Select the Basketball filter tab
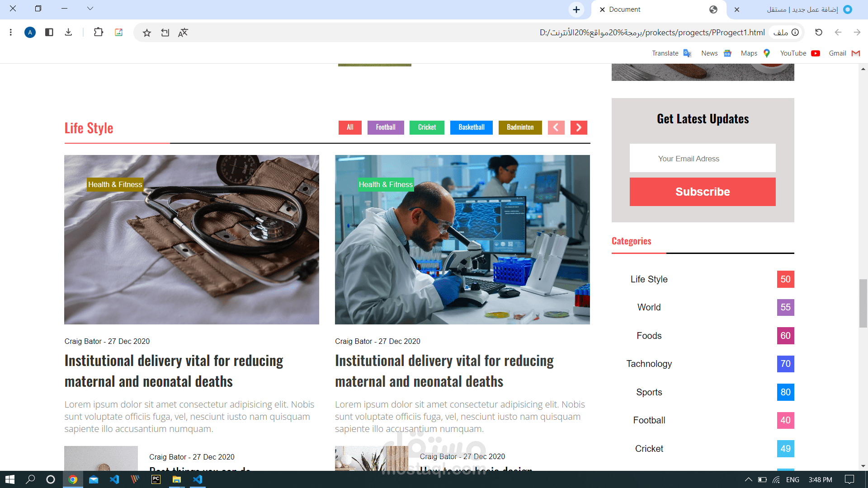This screenshot has width=868, height=488. [472, 127]
